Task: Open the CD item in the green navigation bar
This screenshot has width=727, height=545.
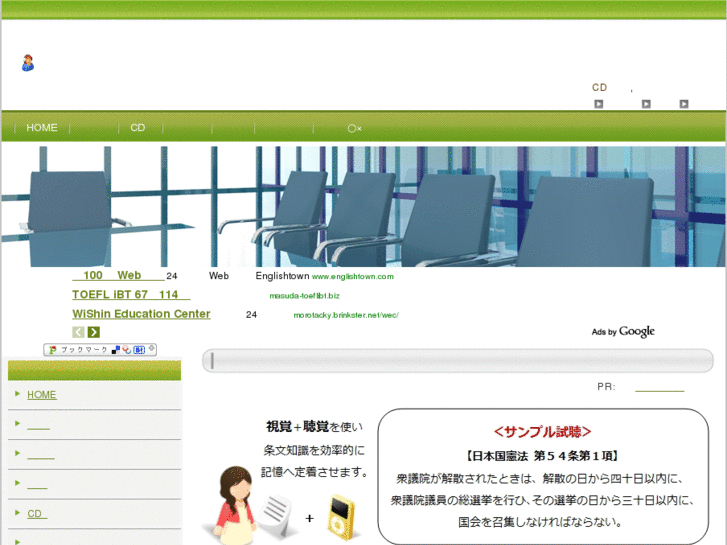Action: tap(138, 128)
